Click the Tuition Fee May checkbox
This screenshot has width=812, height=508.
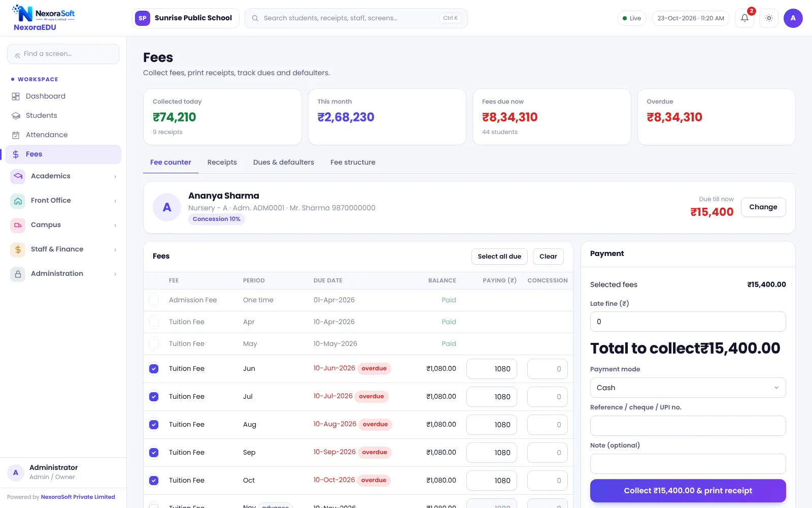[x=154, y=344]
